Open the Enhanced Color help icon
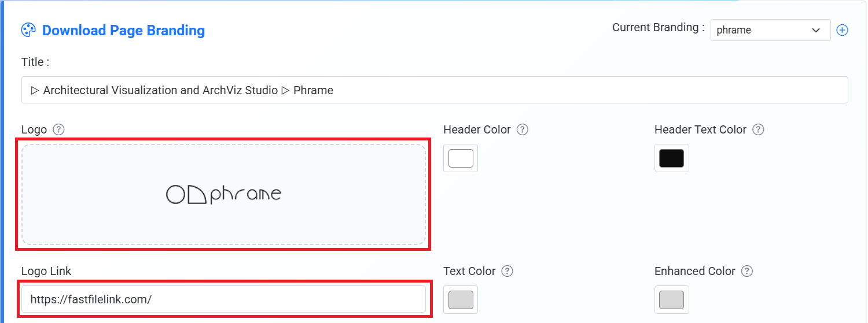Viewport: 868px width, 323px height. (746, 271)
